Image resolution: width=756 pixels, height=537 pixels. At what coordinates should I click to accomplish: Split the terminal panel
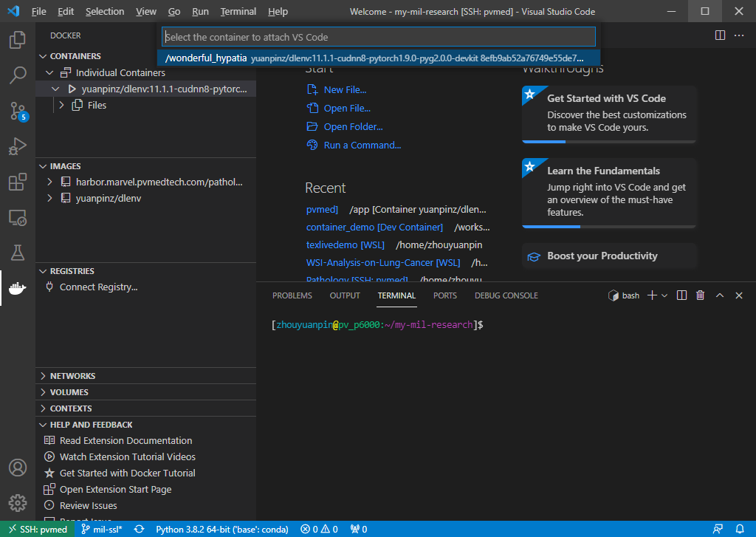click(681, 295)
